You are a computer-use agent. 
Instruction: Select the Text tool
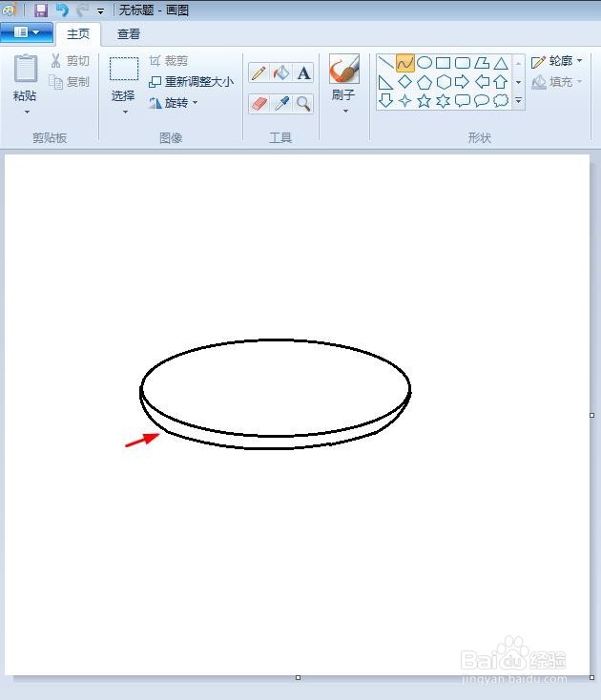click(x=303, y=72)
